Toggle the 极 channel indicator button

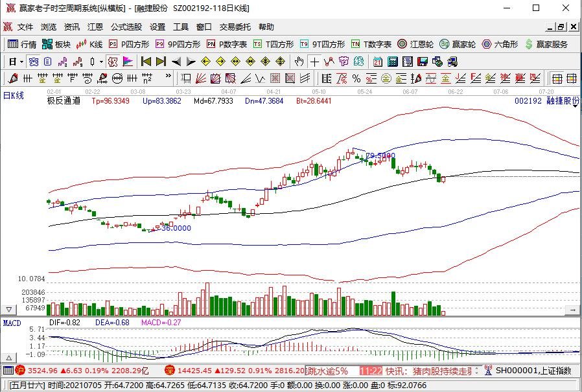click(x=113, y=62)
